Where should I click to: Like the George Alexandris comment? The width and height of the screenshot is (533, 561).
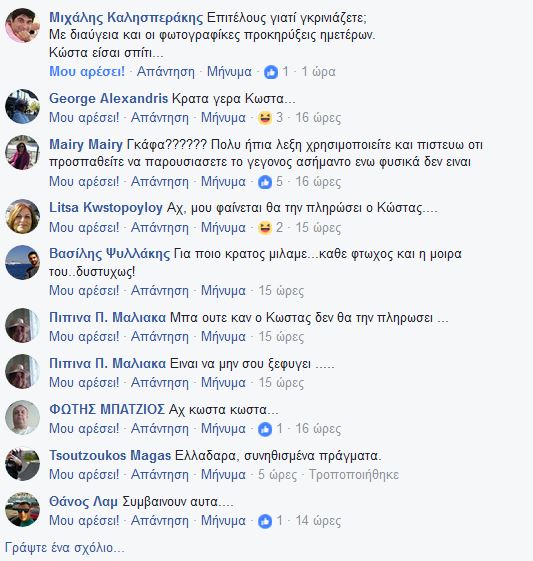tap(84, 118)
